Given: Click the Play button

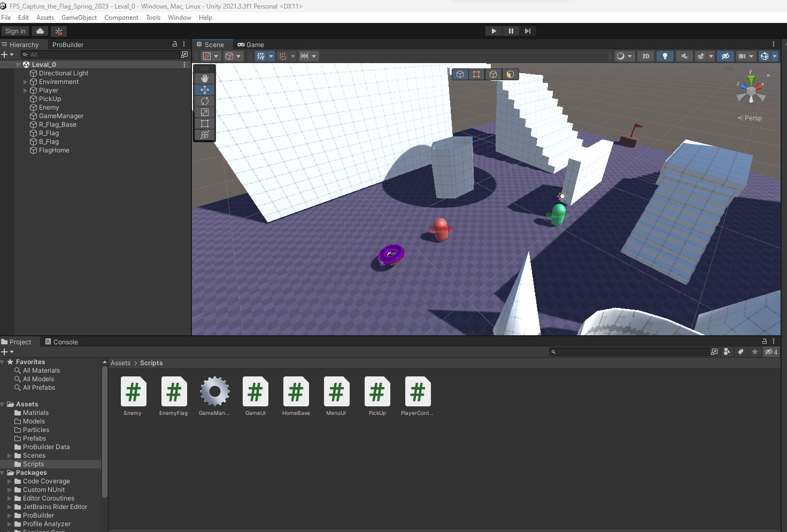Looking at the screenshot, I should pos(493,31).
